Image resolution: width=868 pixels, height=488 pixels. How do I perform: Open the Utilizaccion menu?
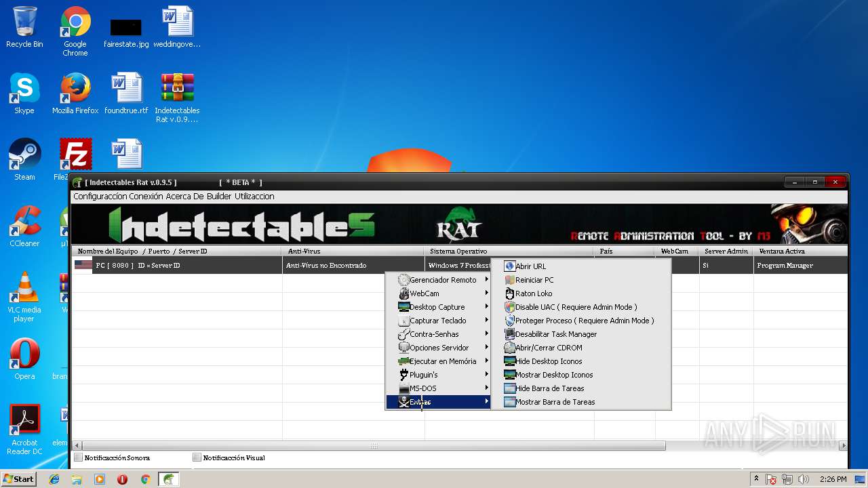point(254,197)
